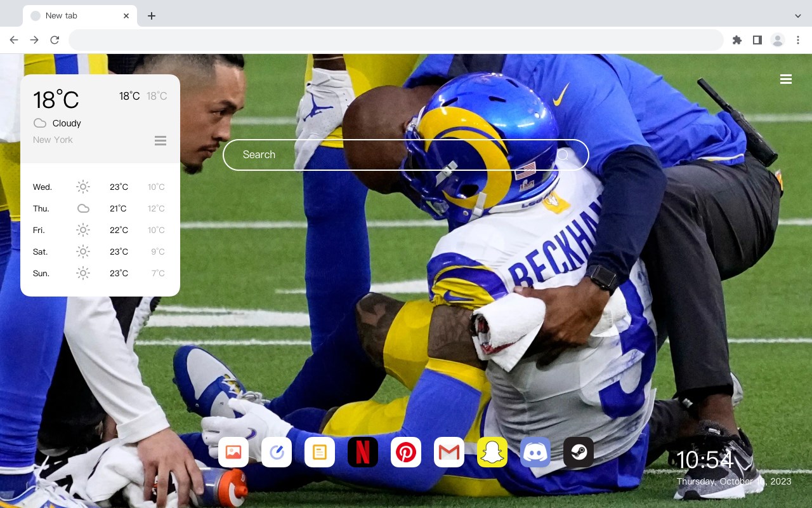The image size is (812, 508).
Task: Click the sun icon for Wednesday
Action: (83, 187)
